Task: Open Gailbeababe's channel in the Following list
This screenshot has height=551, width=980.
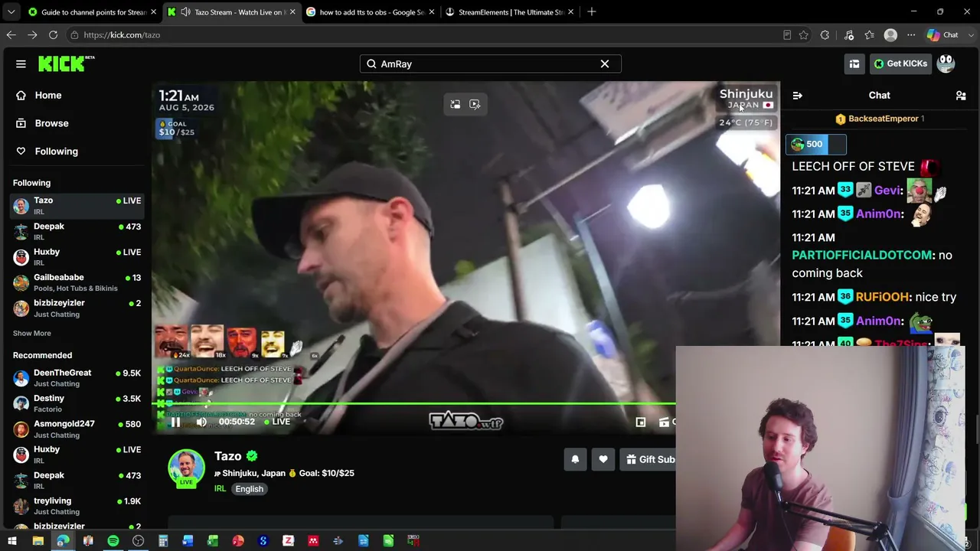Action: pos(77,282)
